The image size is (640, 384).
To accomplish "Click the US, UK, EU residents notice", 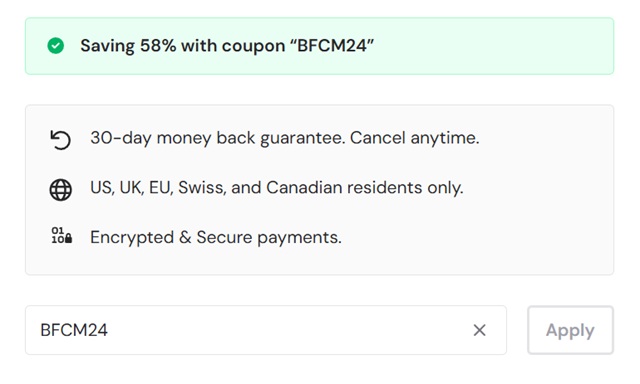I will 277,188.
